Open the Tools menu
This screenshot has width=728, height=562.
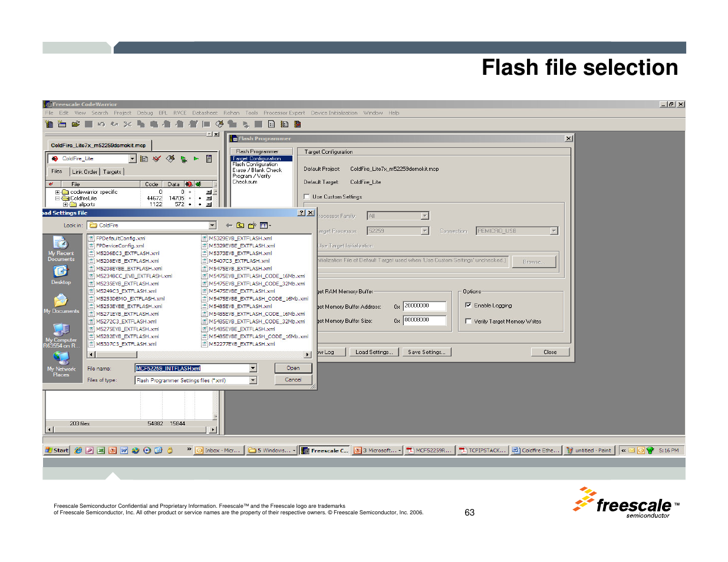[252, 113]
